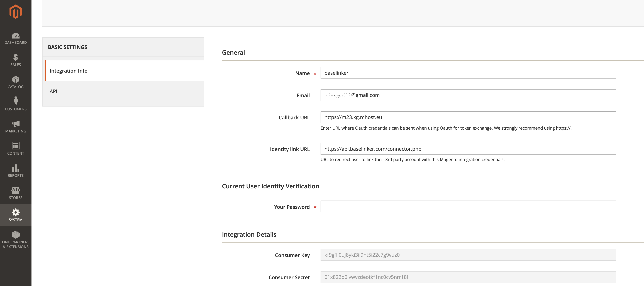Click the Consumer Key read-only field
Screen dimensions: 644x286
click(468, 255)
